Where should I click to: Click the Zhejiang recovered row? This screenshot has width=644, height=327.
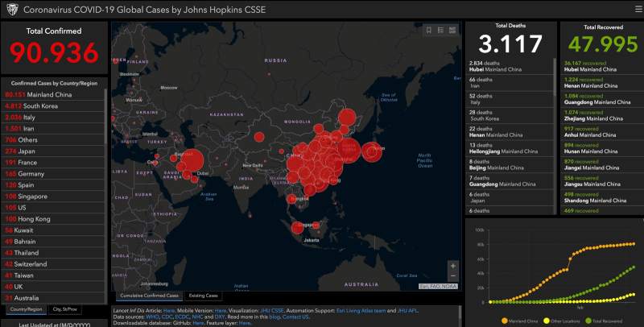click(x=602, y=115)
